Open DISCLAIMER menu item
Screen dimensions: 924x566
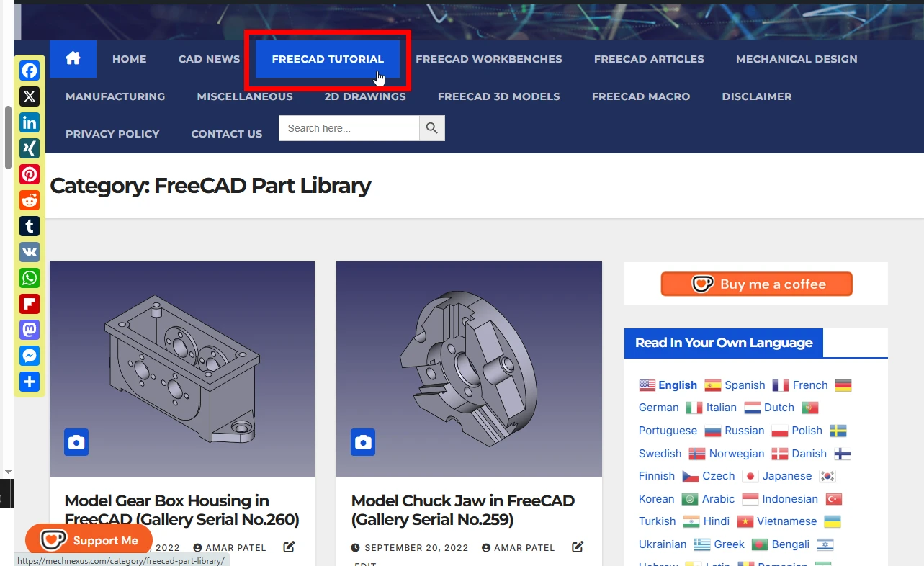point(757,96)
